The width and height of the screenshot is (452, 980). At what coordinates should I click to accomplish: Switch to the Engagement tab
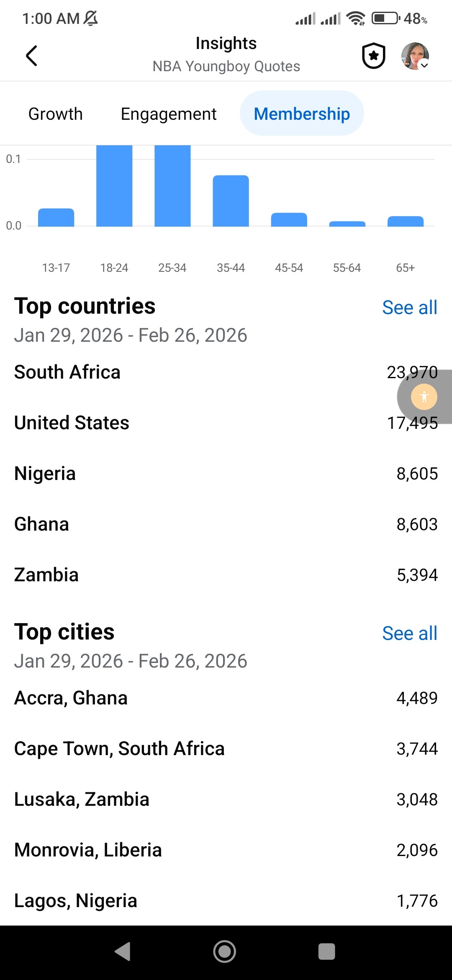[169, 114]
